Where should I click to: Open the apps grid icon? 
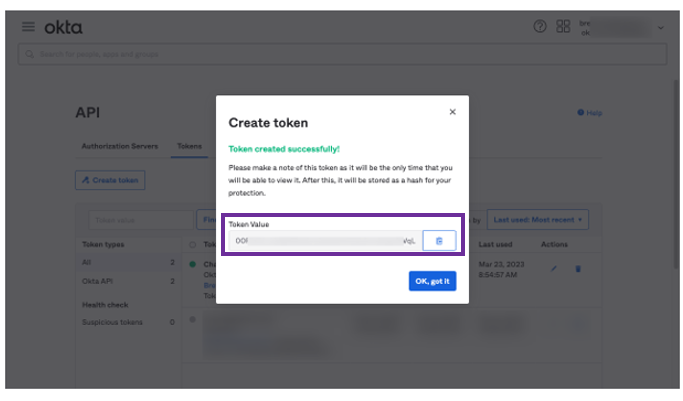tap(563, 26)
